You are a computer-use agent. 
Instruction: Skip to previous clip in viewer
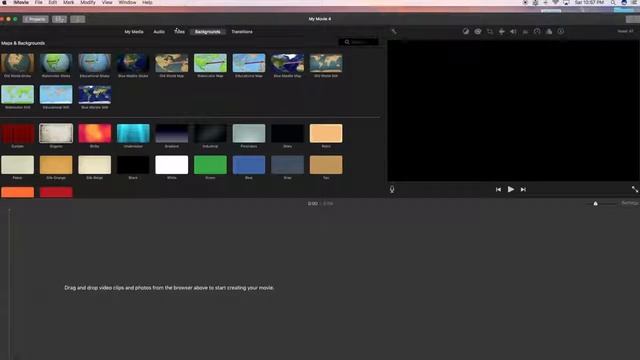point(498,189)
